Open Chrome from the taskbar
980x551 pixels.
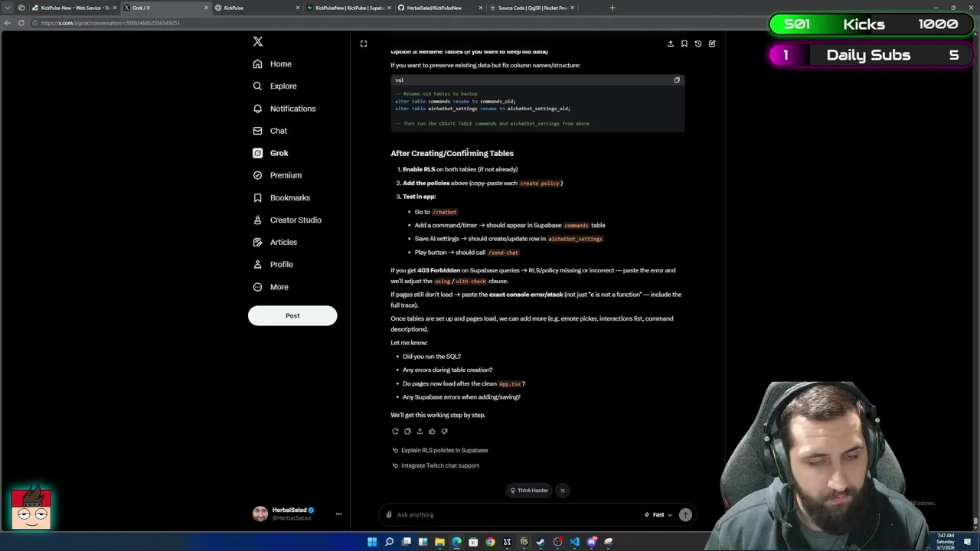pyautogui.click(x=490, y=542)
